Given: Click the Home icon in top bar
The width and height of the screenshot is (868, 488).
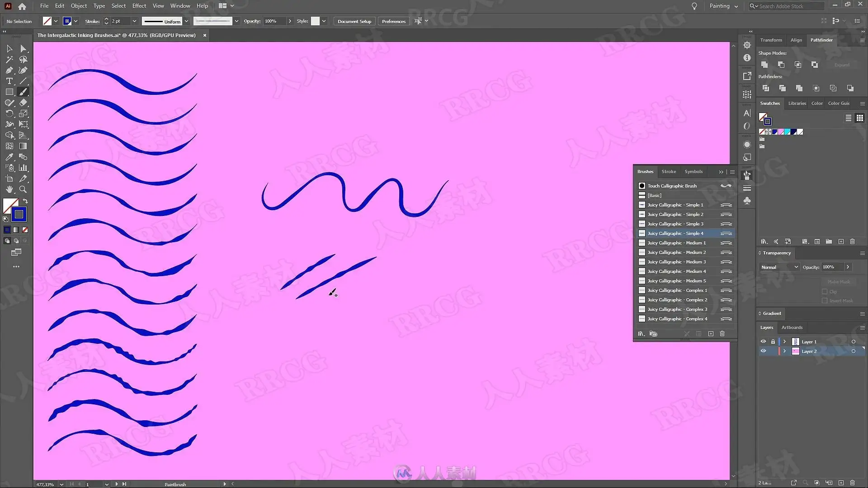Looking at the screenshot, I should [x=22, y=6].
